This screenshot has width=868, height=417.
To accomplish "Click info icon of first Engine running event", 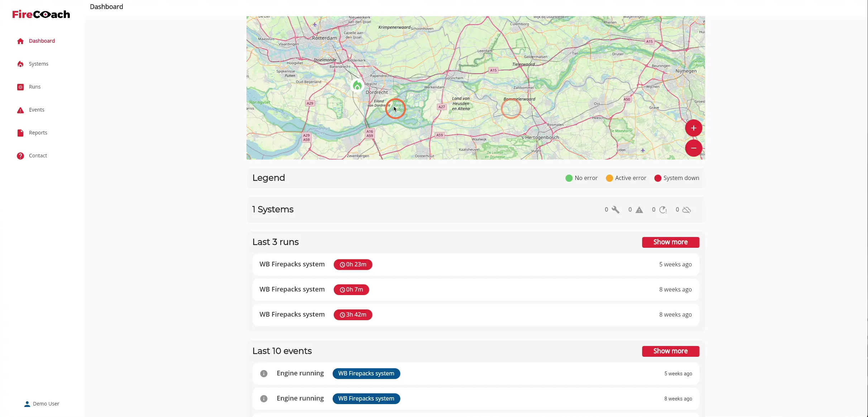I will click(x=264, y=374).
